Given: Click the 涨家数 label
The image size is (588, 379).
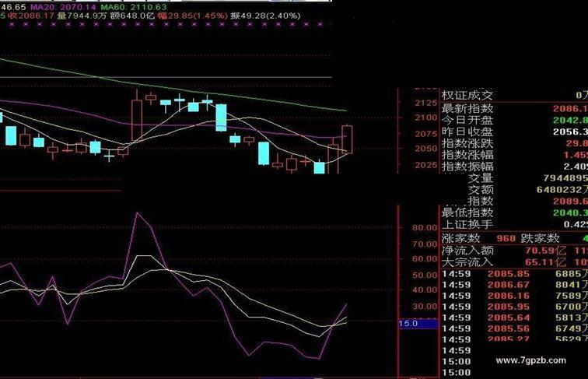Looking at the screenshot, I should pyautogui.click(x=460, y=238).
